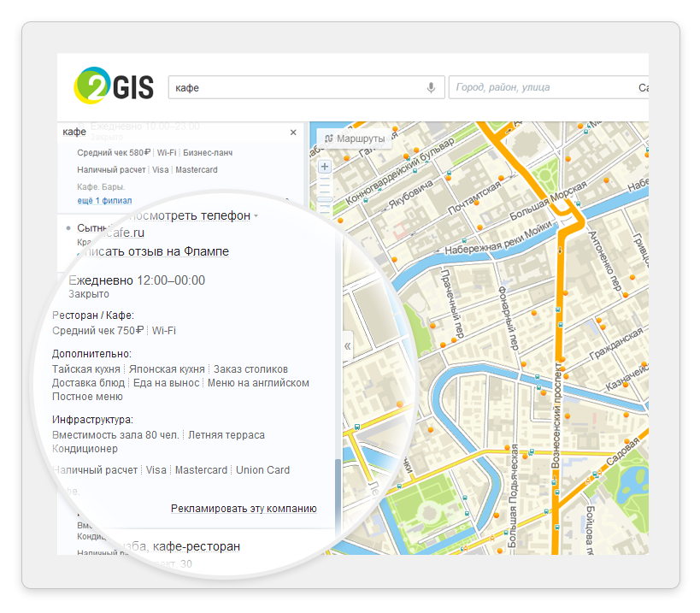Viewport: 700px width, 613px height.
Task: Click the Садовая street label
Action: tap(623, 453)
